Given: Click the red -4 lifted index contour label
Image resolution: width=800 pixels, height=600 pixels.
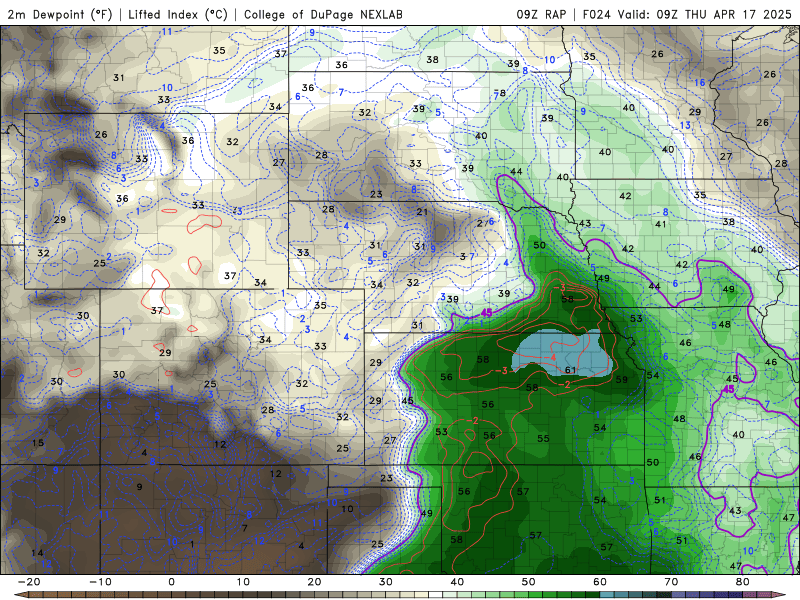Looking at the screenshot, I should [552, 357].
